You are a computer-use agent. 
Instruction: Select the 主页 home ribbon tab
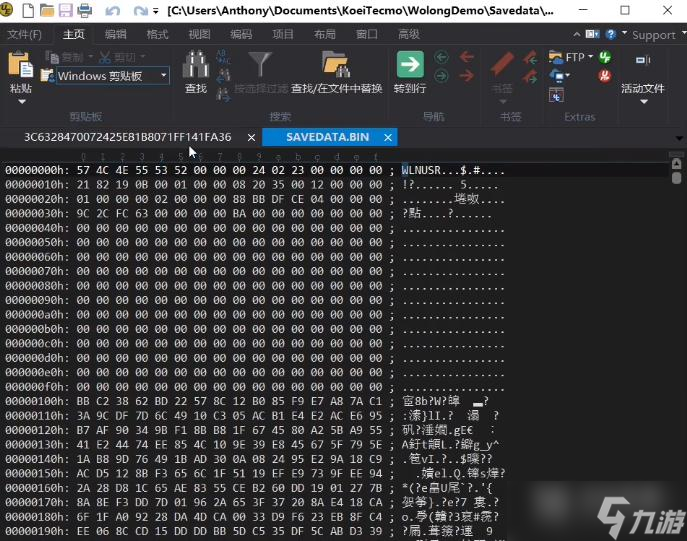pos(74,34)
